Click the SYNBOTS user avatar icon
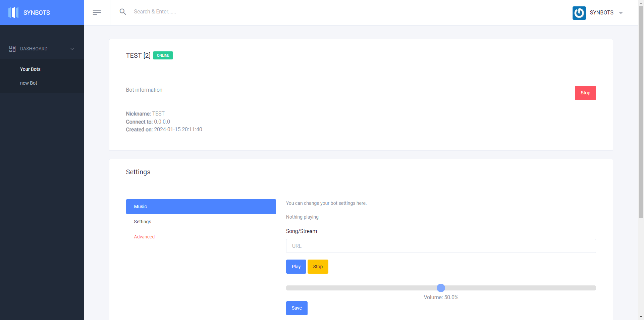Viewport: 644px width, 320px height. pyautogui.click(x=579, y=13)
